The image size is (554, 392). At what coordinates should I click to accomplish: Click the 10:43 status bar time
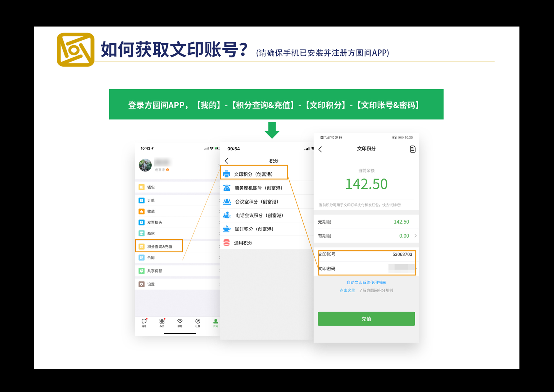point(145,148)
